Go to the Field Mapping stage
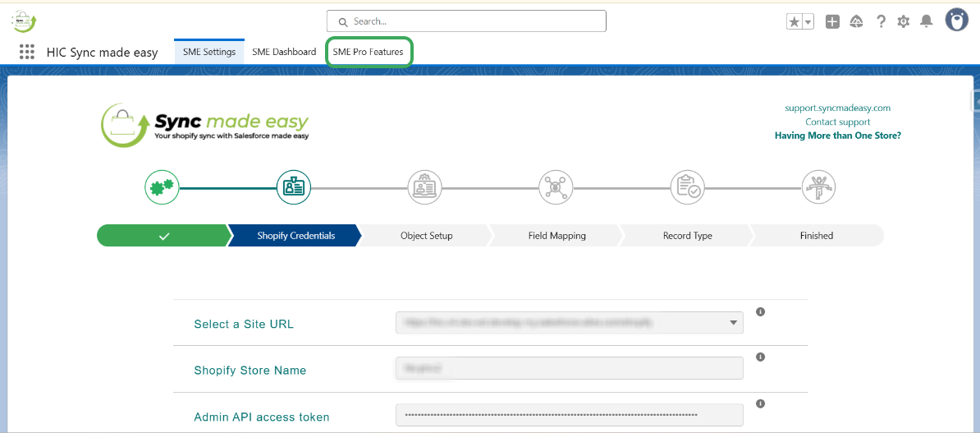The width and height of the screenshot is (980, 433). tap(556, 236)
